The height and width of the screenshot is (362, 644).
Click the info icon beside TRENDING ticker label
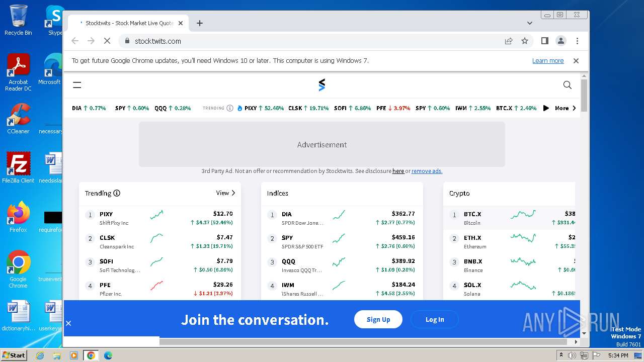click(230, 108)
